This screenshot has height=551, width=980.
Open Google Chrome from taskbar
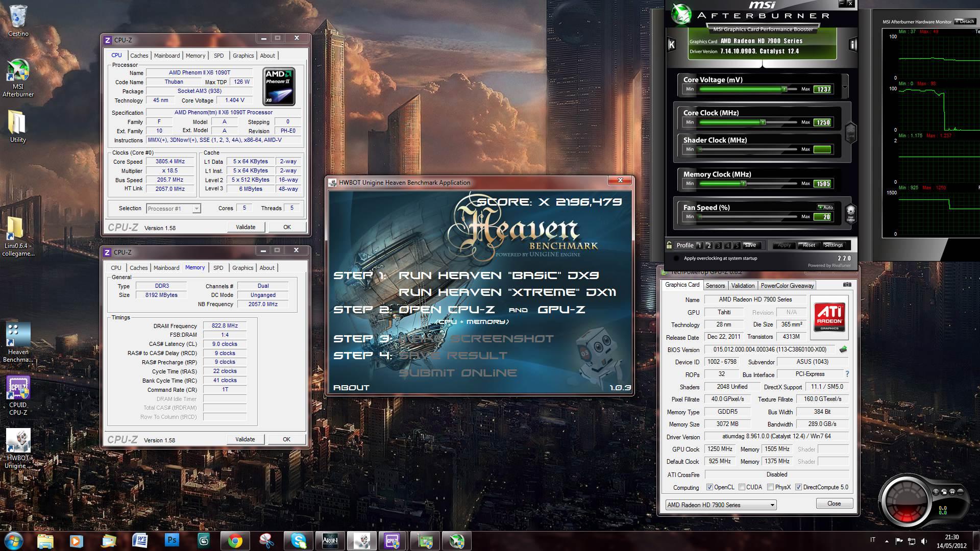tap(235, 541)
